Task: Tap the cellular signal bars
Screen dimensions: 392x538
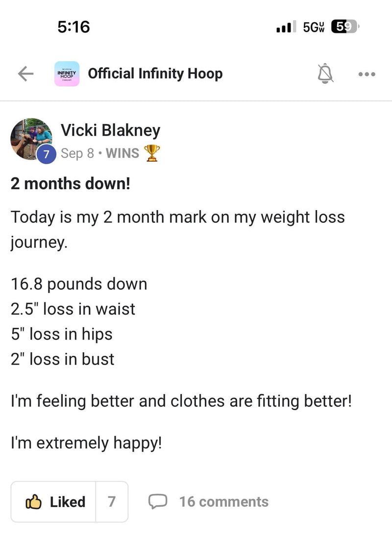Action: pyautogui.click(x=286, y=27)
